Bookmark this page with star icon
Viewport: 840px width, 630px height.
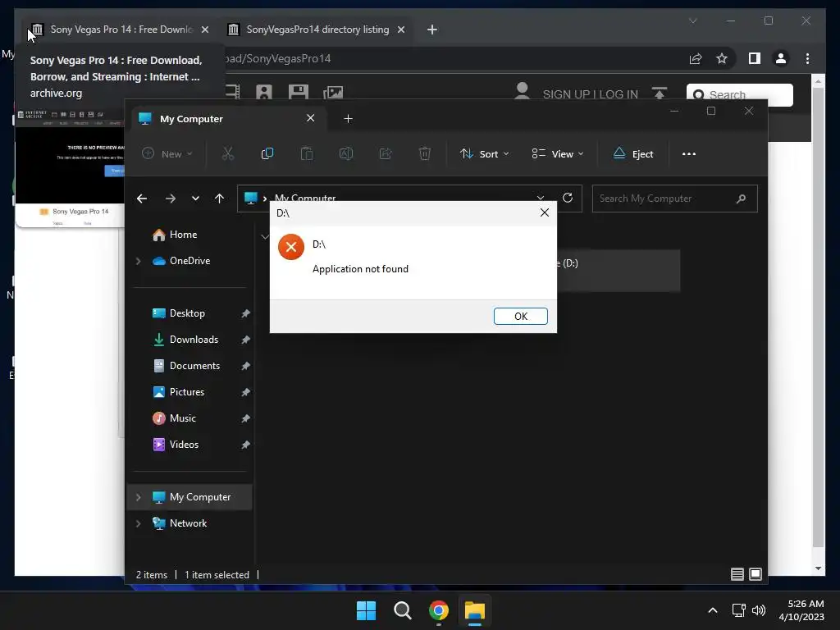pyautogui.click(x=722, y=58)
